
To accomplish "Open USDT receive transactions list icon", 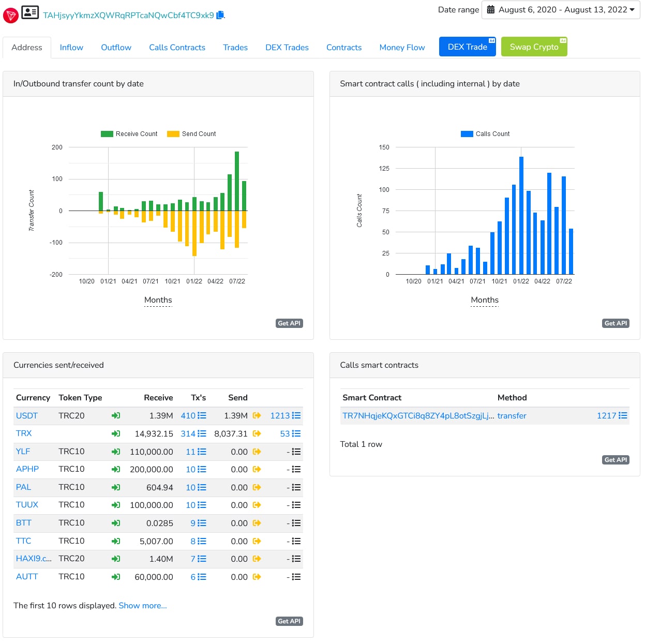I will [202, 415].
